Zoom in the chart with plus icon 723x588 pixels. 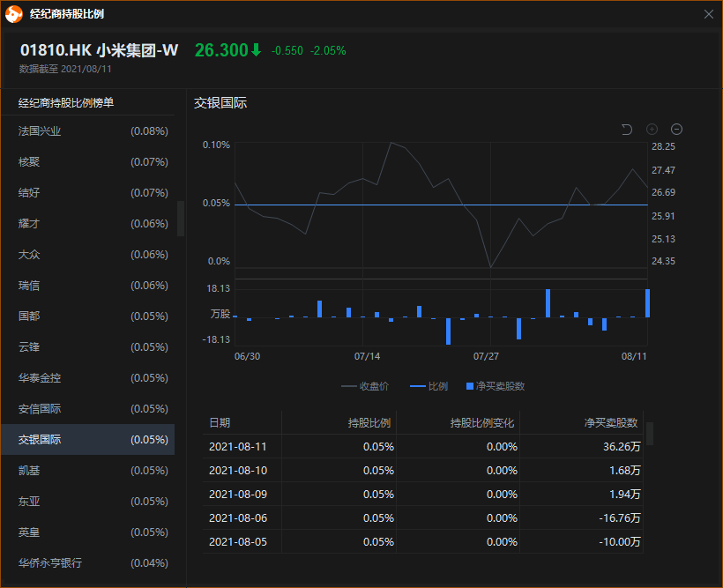pyautogui.click(x=652, y=130)
